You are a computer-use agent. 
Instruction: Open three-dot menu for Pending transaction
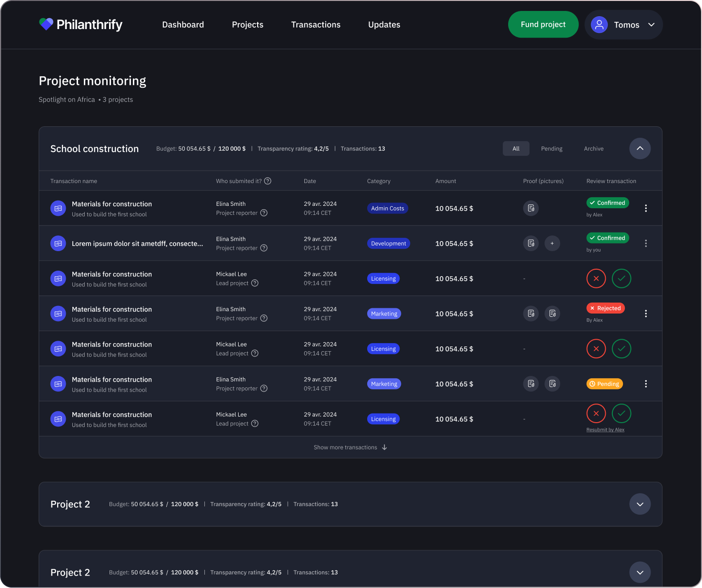(645, 384)
